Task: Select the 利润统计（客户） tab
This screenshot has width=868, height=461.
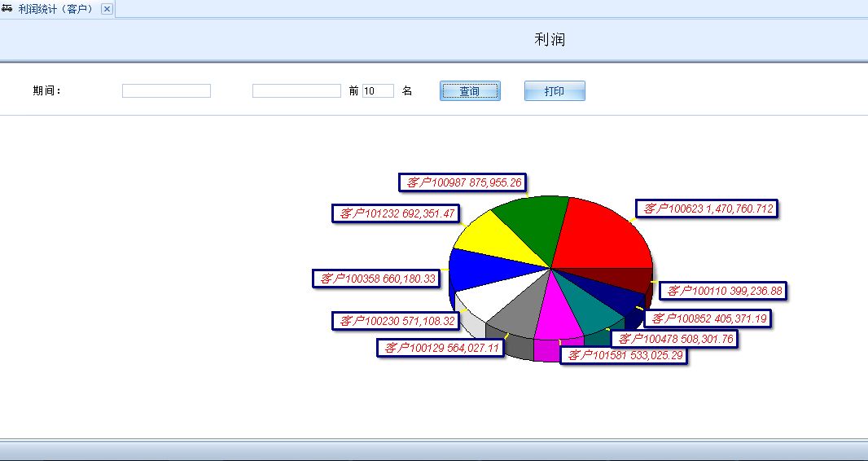Action: click(55, 9)
